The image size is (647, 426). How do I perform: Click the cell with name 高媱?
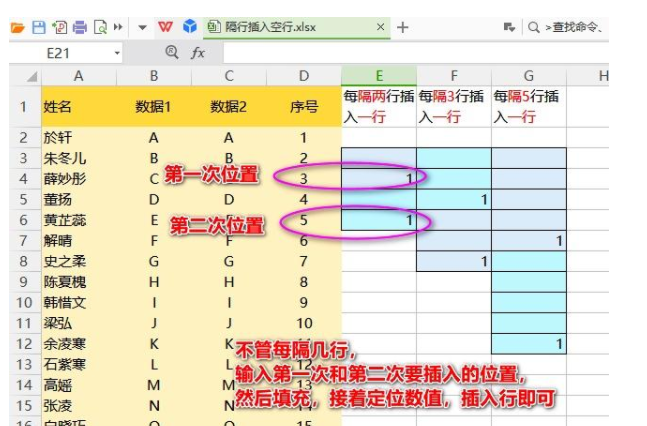[x=79, y=385]
